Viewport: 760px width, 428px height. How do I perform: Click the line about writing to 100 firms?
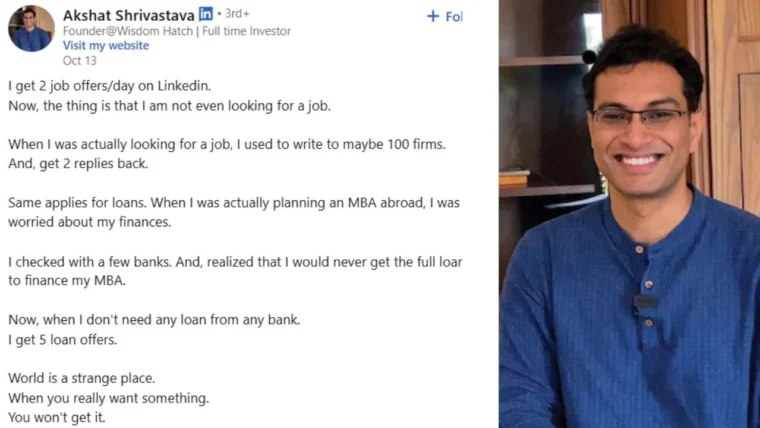[x=227, y=144]
